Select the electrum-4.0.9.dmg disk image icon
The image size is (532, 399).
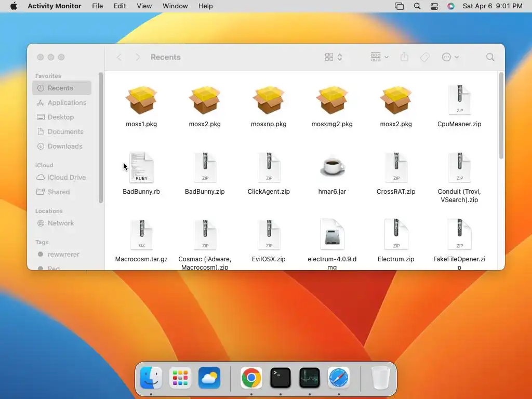click(332, 234)
